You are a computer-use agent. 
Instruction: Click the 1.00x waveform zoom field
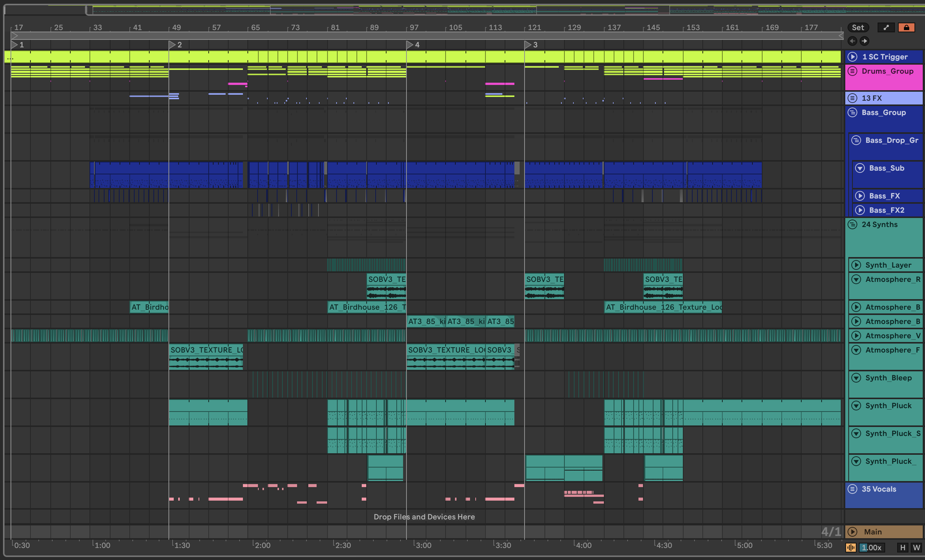click(872, 548)
